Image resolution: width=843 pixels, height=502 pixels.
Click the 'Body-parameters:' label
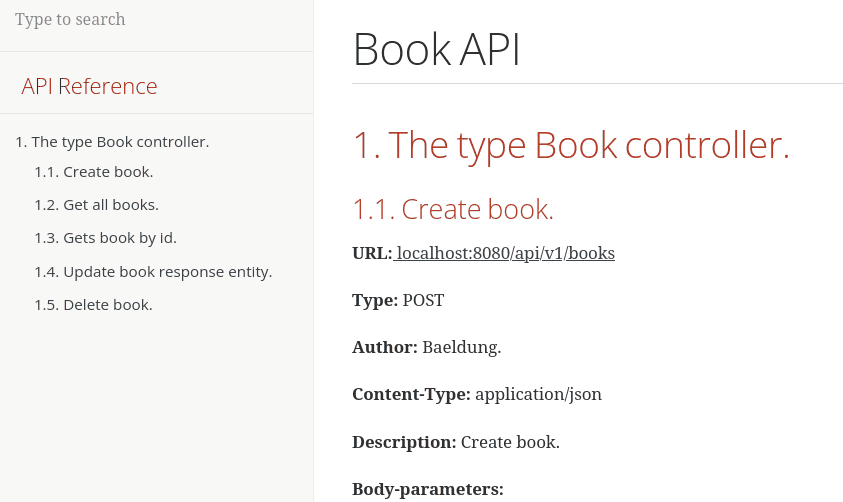[427, 489]
